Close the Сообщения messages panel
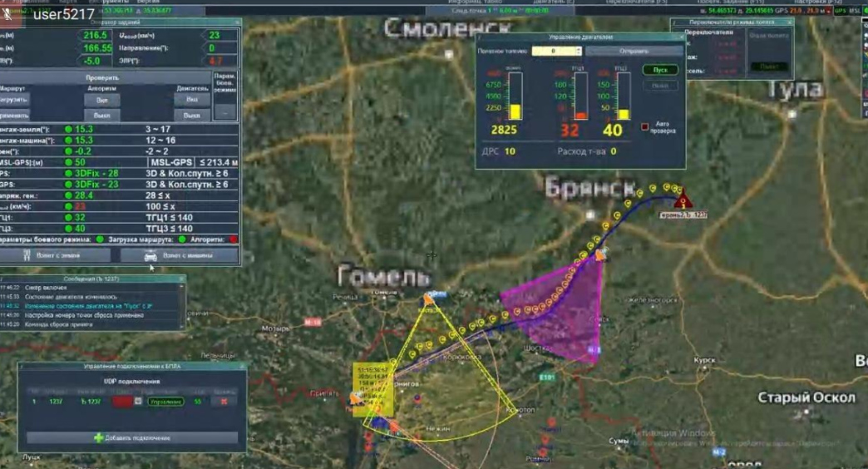Viewport: 868px width, 469px height. pyautogui.click(x=181, y=279)
